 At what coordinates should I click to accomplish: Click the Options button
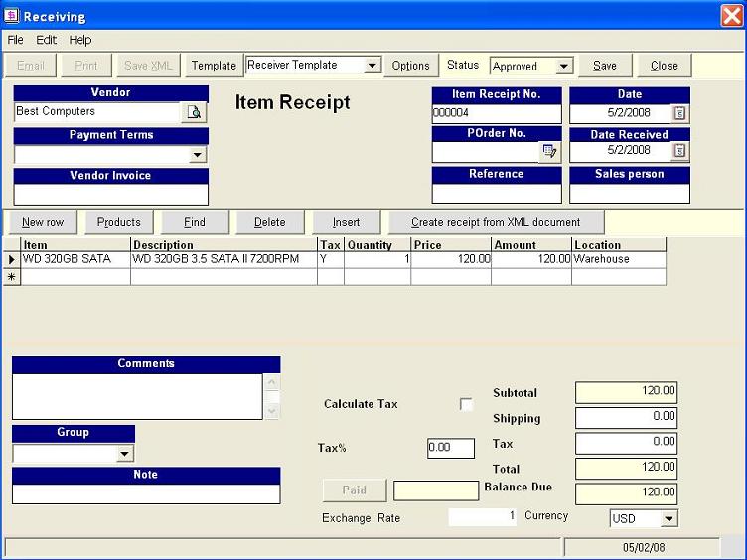(x=410, y=66)
